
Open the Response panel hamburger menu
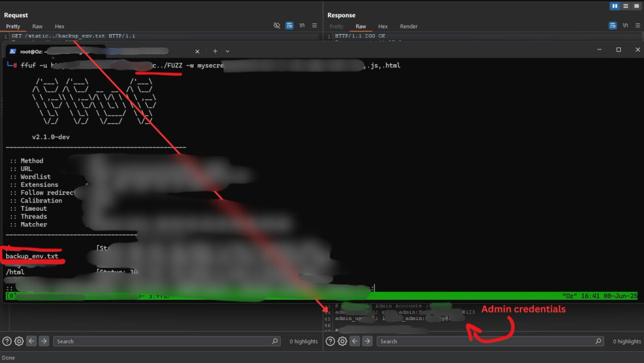coord(637,26)
